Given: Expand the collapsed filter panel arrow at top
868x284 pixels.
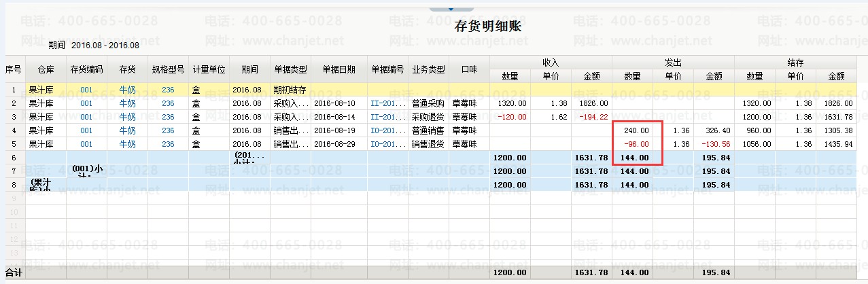Looking at the screenshot, I should [x=450, y=9].
